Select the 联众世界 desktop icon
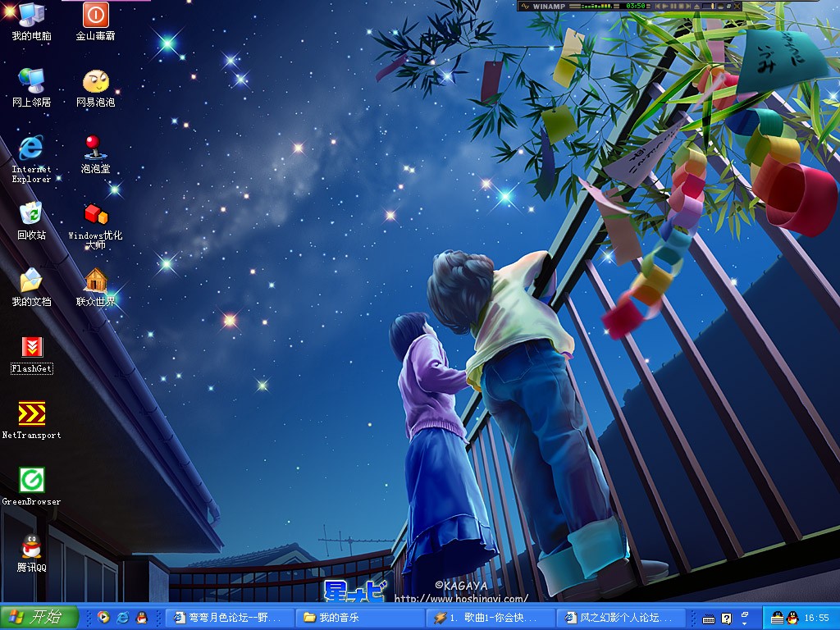Viewport: 840px width, 630px height. (95, 287)
